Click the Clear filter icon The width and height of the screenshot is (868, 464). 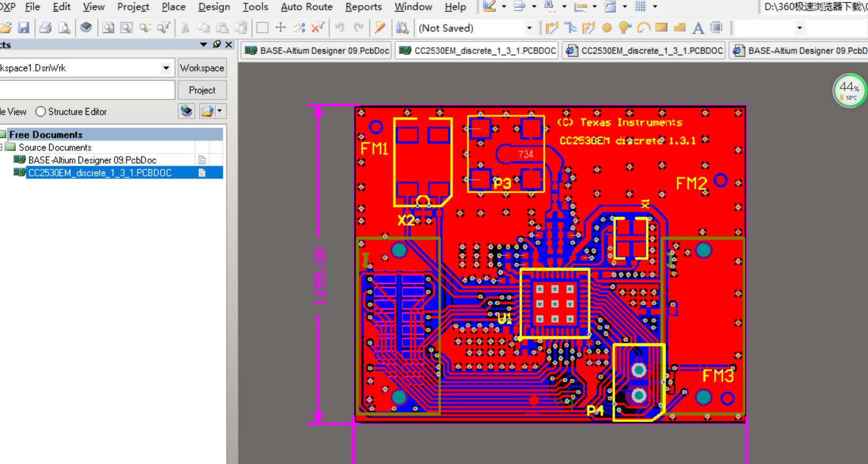coord(318,28)
